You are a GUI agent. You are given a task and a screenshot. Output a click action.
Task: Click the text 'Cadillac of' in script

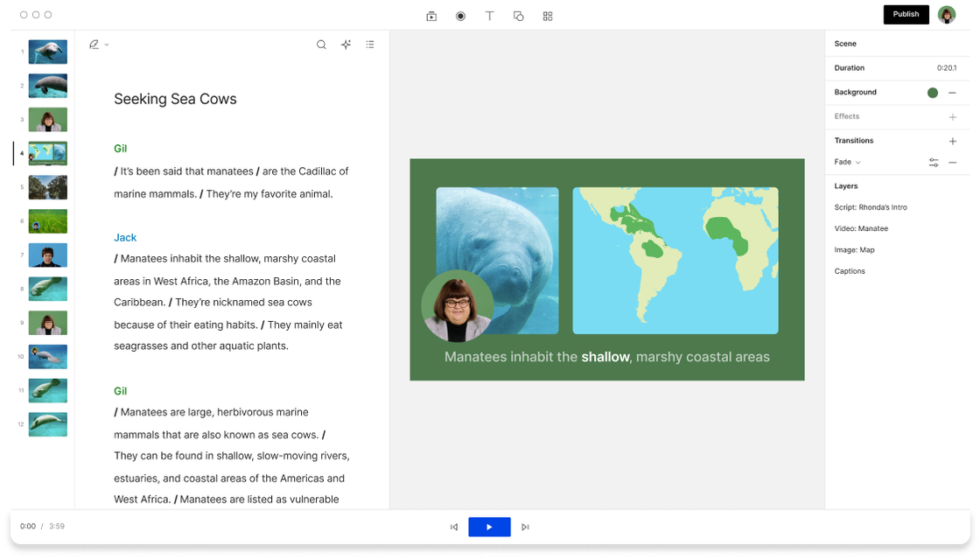(x=323, y=171)
